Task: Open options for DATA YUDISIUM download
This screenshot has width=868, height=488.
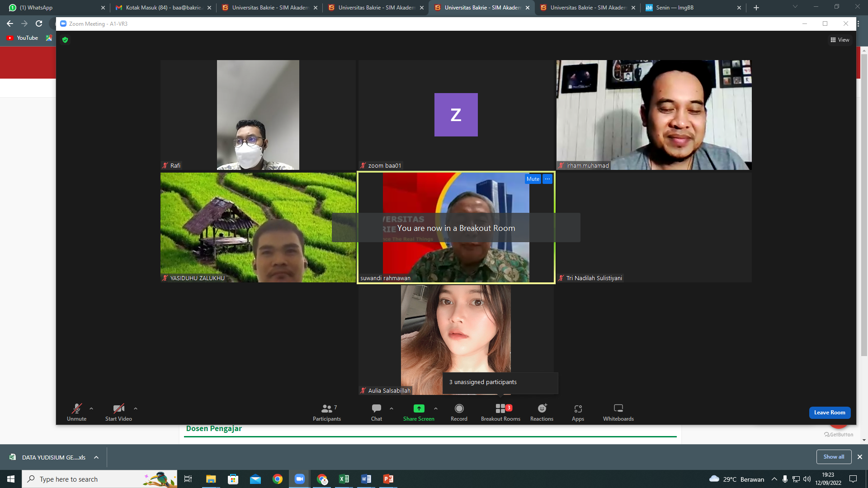Action: [x=96, y=457]
